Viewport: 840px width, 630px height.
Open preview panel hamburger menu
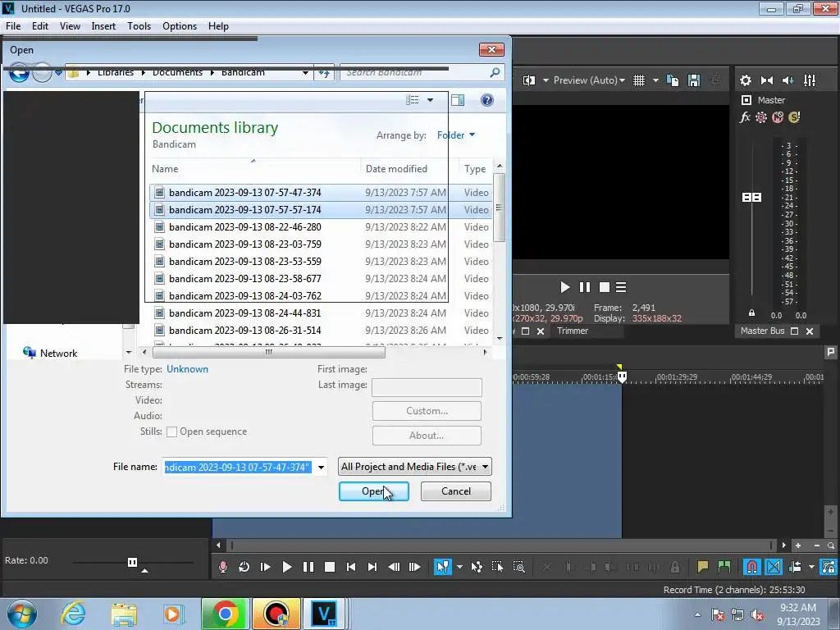[621, 288]
